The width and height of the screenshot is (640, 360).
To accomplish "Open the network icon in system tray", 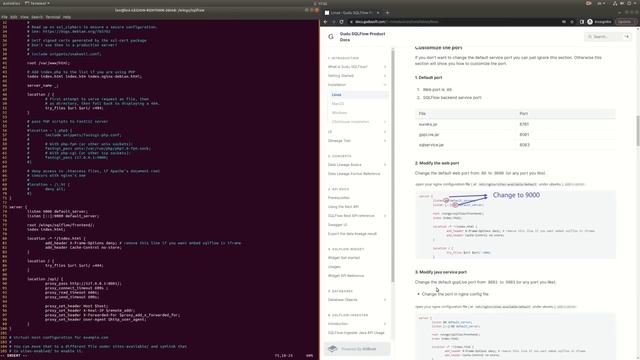I will tap(615, 3).
